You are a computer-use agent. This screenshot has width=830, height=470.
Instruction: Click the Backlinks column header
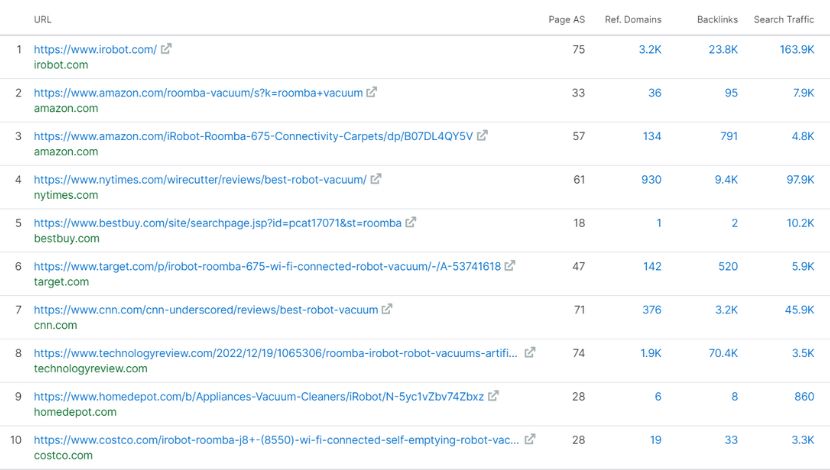coord(717,19)
